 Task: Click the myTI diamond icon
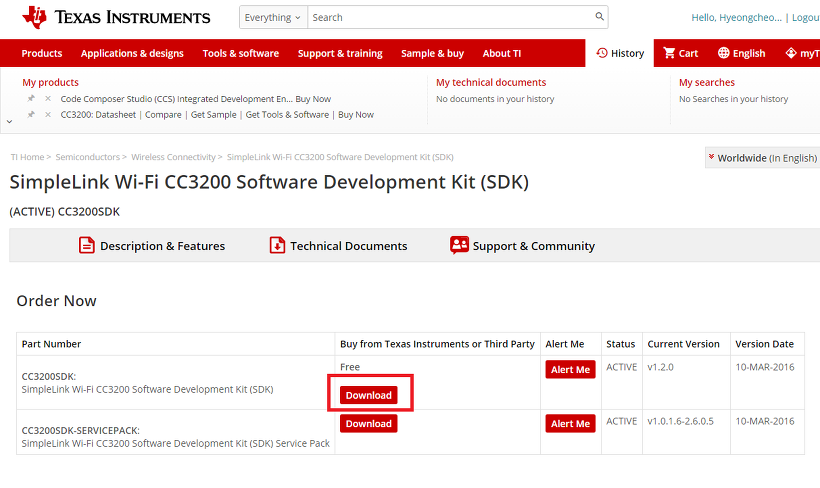[x=791, y=53]
